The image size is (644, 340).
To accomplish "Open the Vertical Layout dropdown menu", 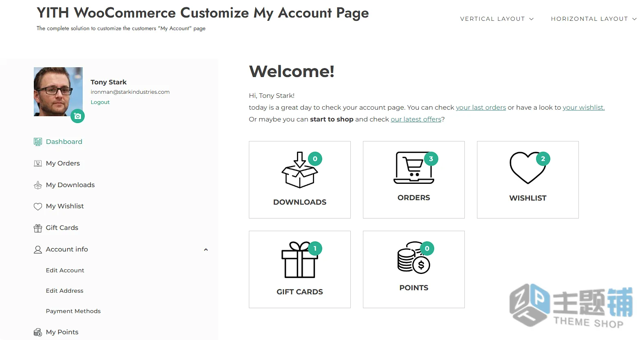I will 497,19.
